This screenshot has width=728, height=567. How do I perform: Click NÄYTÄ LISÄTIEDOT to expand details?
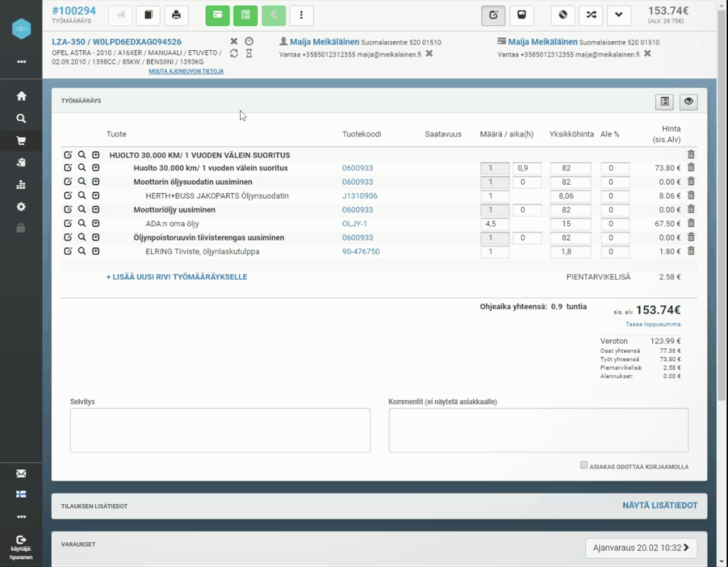pos(659,506)
